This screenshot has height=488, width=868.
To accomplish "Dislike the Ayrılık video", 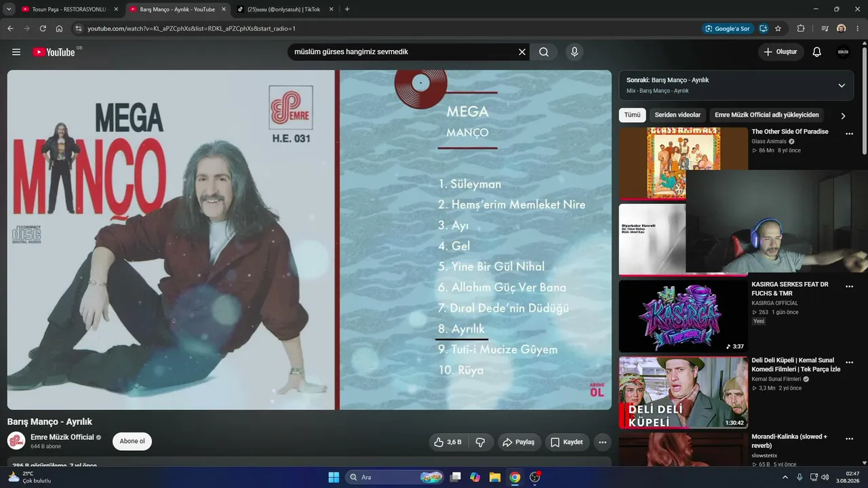I will (x=480, y=442).
